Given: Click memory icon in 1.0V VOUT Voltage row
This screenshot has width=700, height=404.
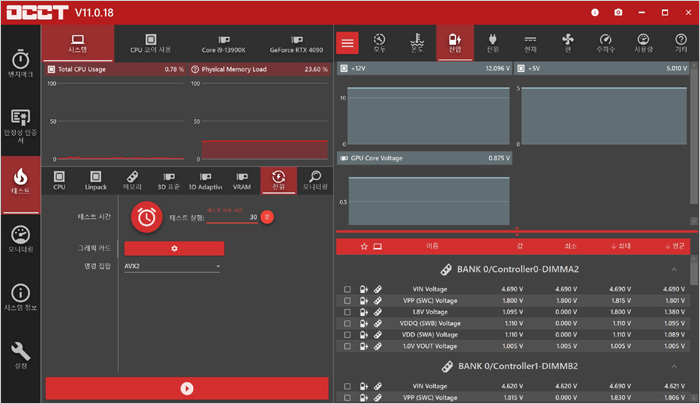Looking at the screenshot, I should (378, 346).
